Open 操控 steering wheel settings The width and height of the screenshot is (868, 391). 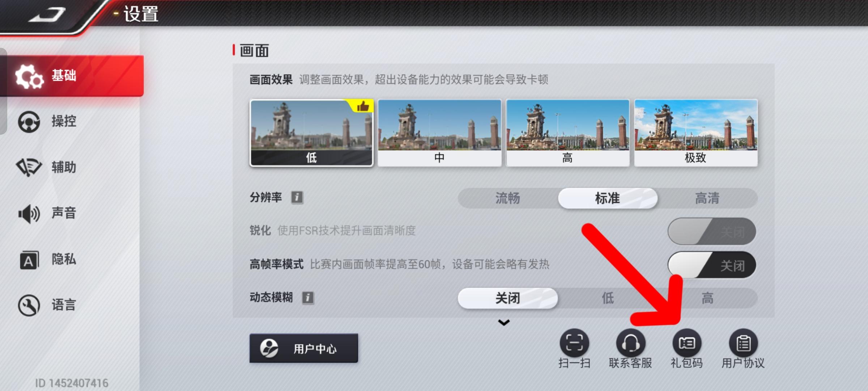[x=47, y=121]
